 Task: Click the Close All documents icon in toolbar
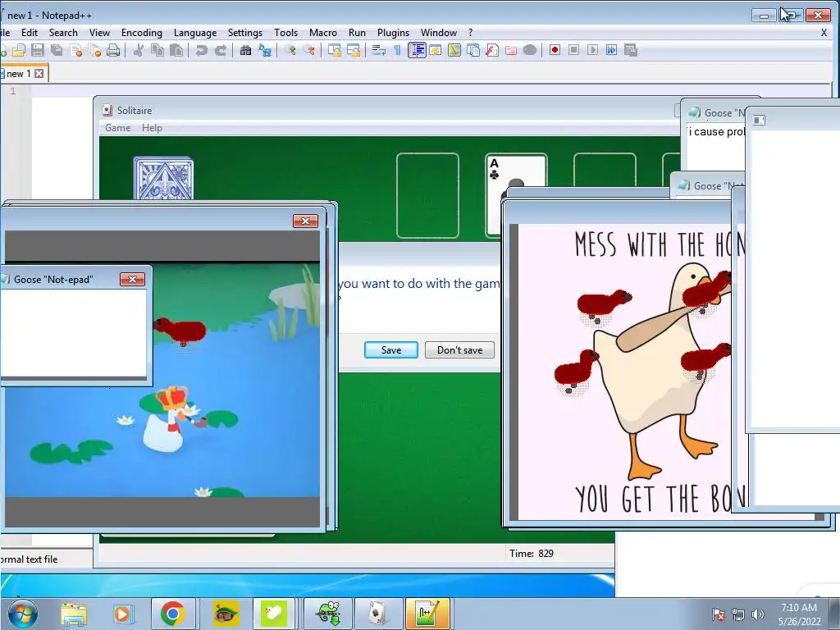(x=95, y=50)
